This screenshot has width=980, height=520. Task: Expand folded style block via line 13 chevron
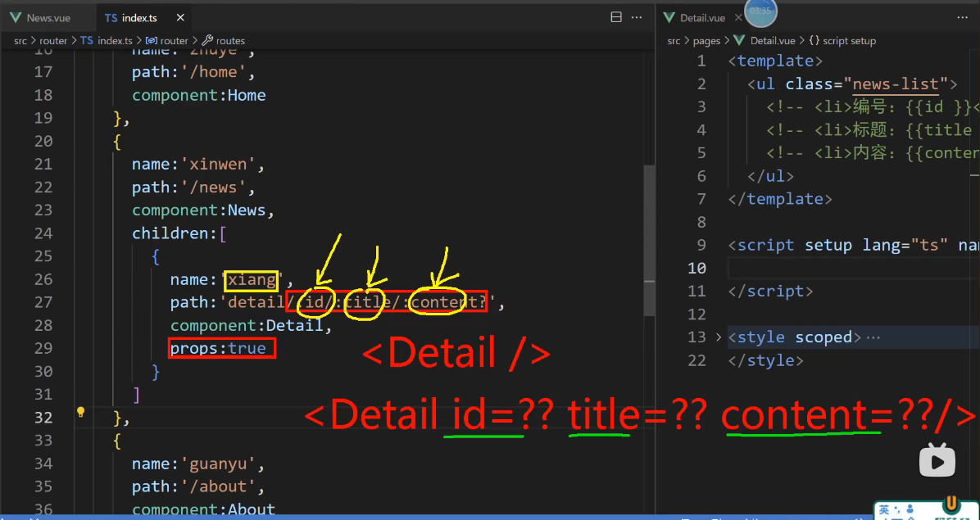click(719, 337)
